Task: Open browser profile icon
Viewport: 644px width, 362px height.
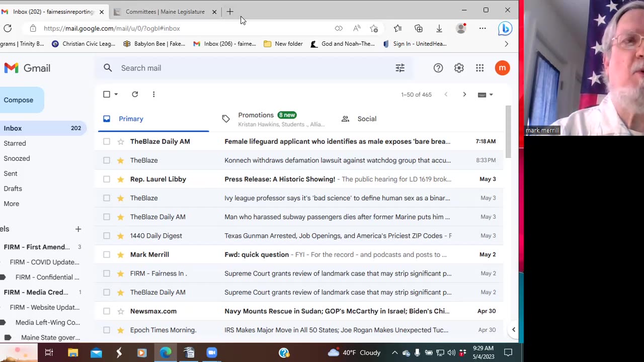Action: [461, 28]
